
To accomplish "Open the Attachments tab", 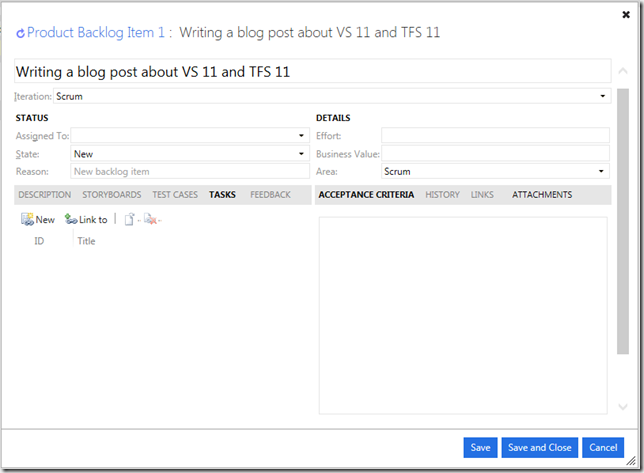I will 542,195.
